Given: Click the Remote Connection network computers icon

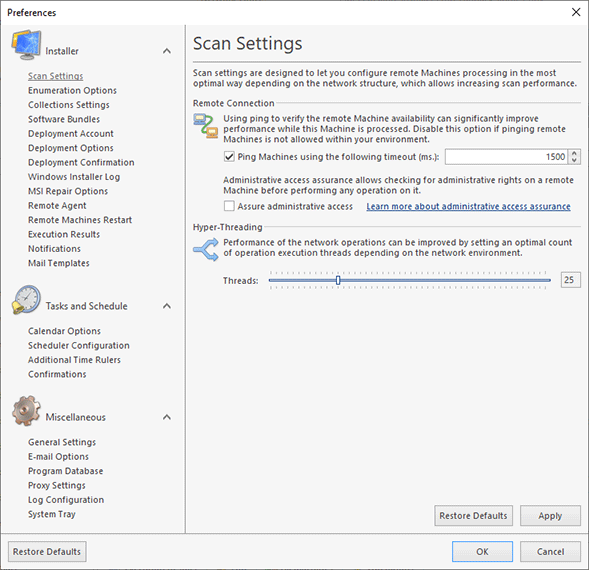Looking at the screenshot, I should [206, 126].
